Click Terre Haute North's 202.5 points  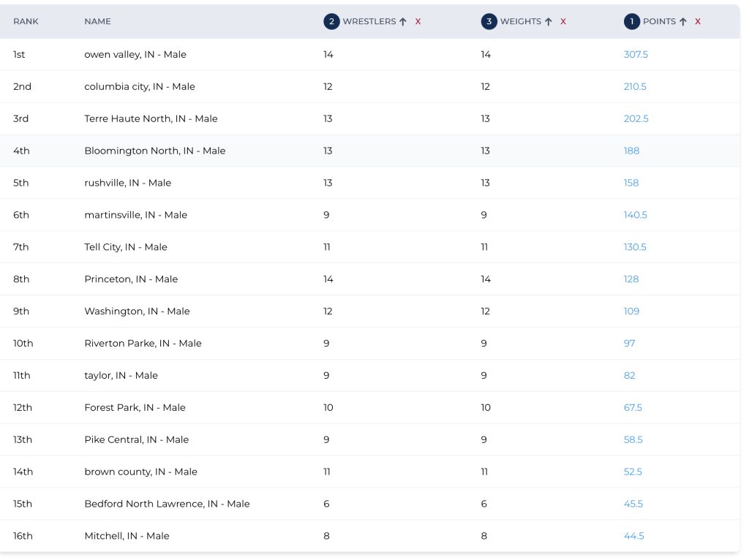click(x=636, y=119)
